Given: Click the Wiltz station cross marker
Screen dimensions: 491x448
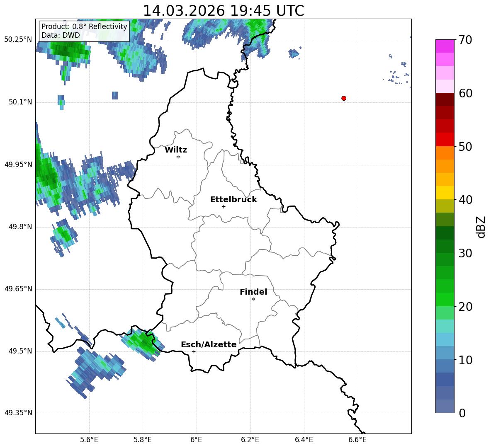Looking at the screenshot, I should pos(178,157).
